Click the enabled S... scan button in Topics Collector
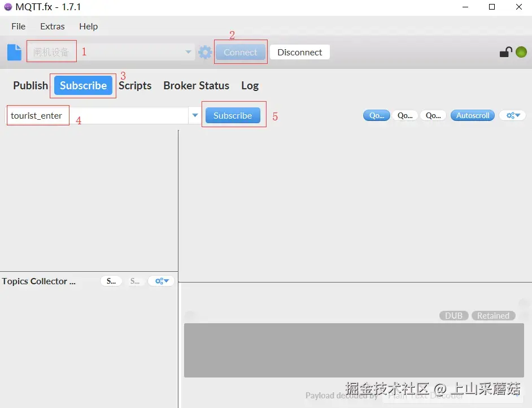 coord(111,281)
